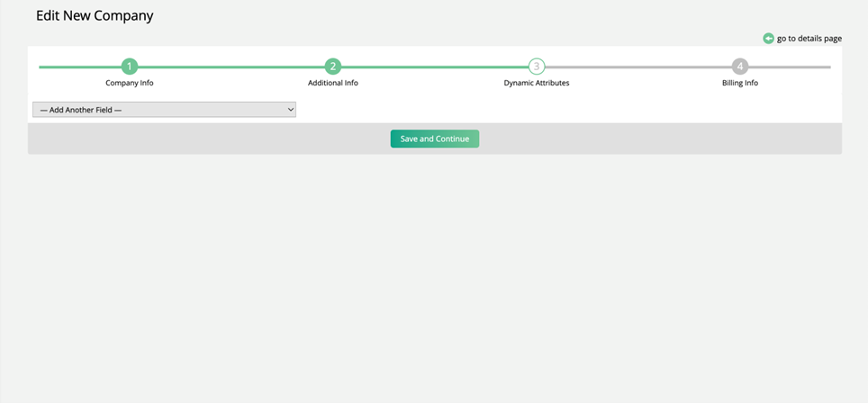Click the step 3 circle marker
This screenshot has height=403, width=868.
[x=537, y=67]
